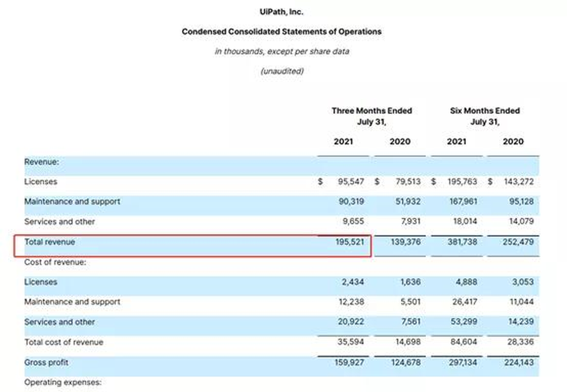The image size is (567, 392).
Task: Select the 2021 column header under Three Months Ended
Action: click(x=343, y=141)
